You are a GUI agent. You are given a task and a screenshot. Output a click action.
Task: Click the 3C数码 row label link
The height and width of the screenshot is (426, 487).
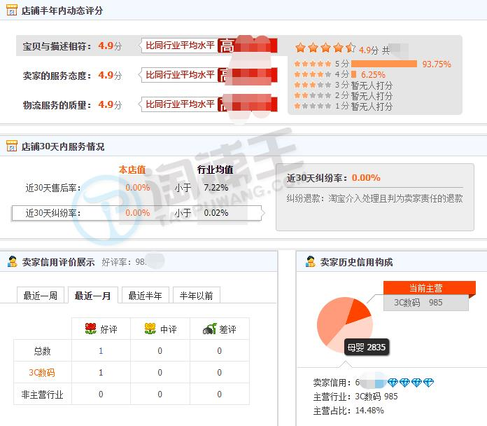[42, 372]
